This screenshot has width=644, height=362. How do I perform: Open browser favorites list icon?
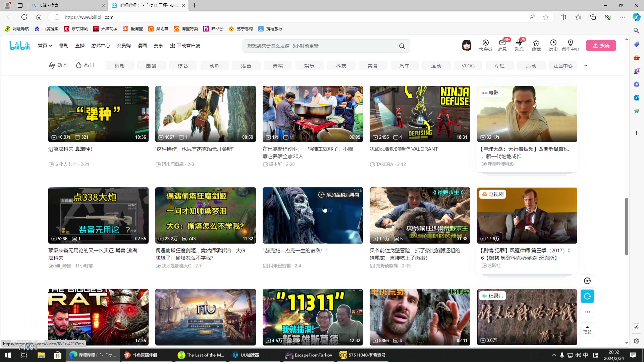point(578,17)
